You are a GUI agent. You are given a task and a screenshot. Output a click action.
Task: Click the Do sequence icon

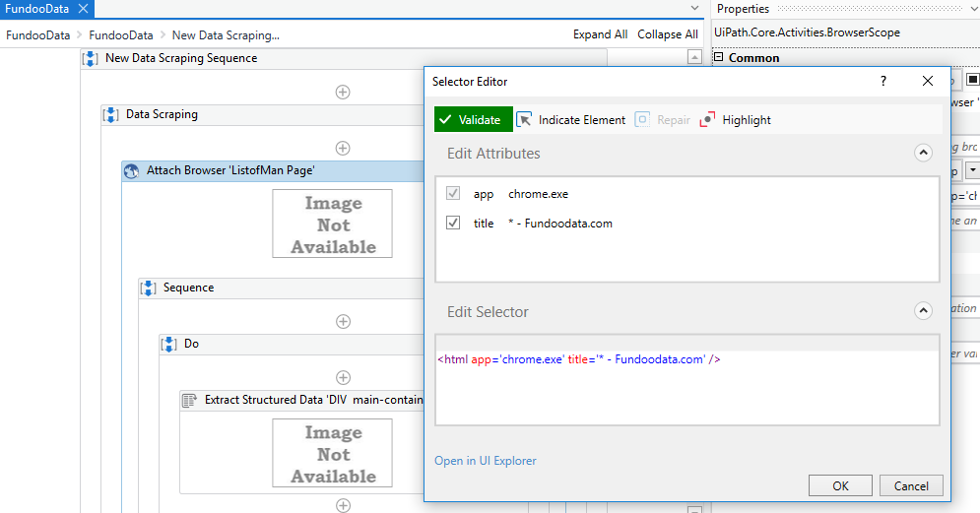(x=168, y=344)
